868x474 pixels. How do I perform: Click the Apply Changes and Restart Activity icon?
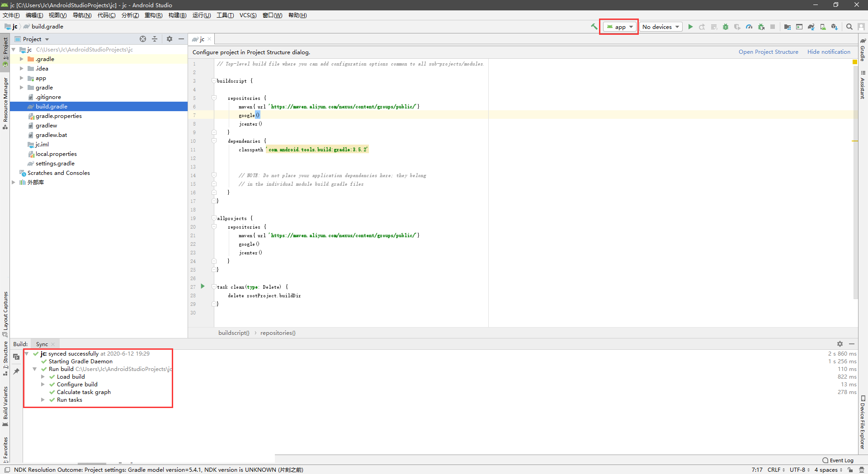coord(702,27)
